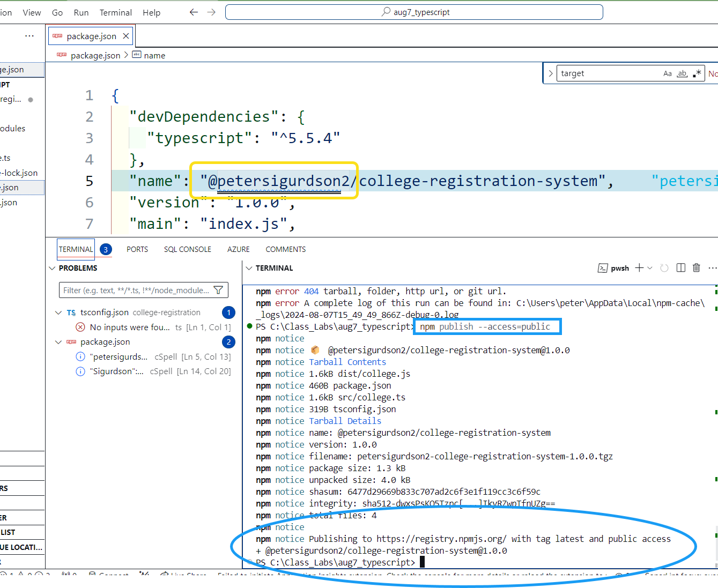Click the "typescript" key on line 3
Viewport: 718px width, 588px height.
click(x=199, y=138)
